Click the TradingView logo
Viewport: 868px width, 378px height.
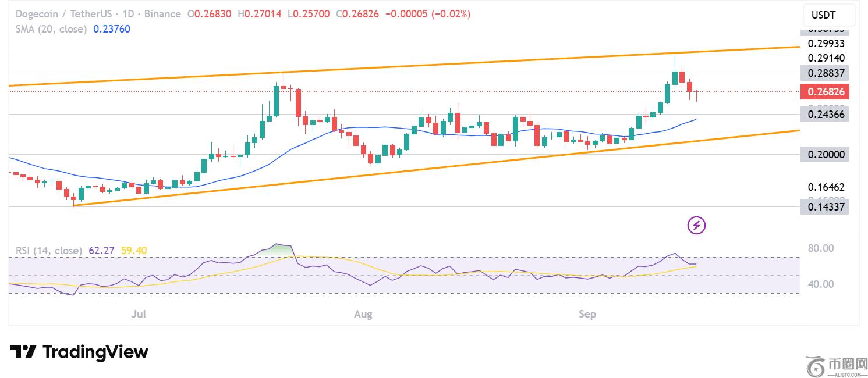click(x=79, y=352)
